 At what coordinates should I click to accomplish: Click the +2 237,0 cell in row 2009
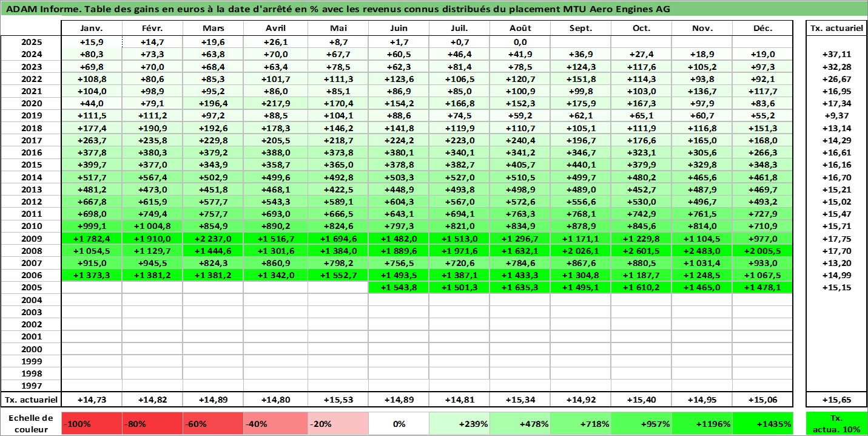(214, 239)
